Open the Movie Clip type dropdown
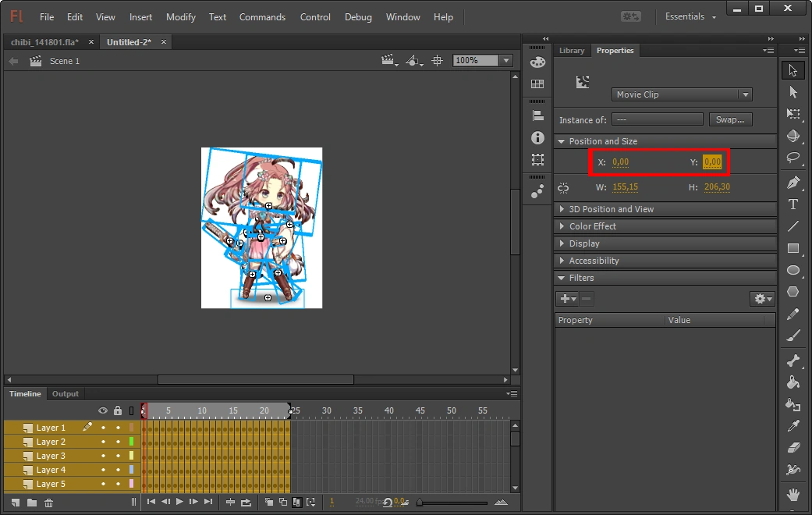This screenshot has width=812, height=515. 746,94
